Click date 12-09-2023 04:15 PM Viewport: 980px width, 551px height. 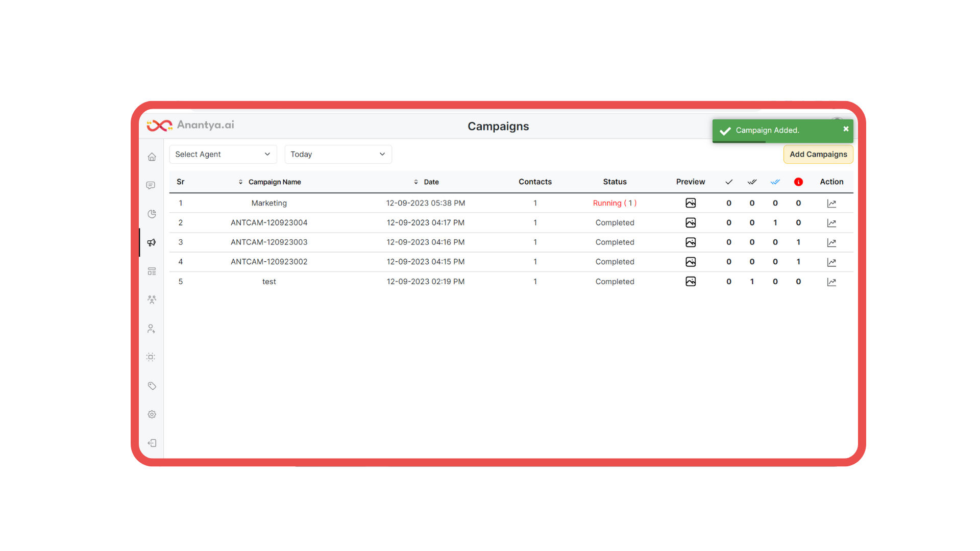(426, 262)
